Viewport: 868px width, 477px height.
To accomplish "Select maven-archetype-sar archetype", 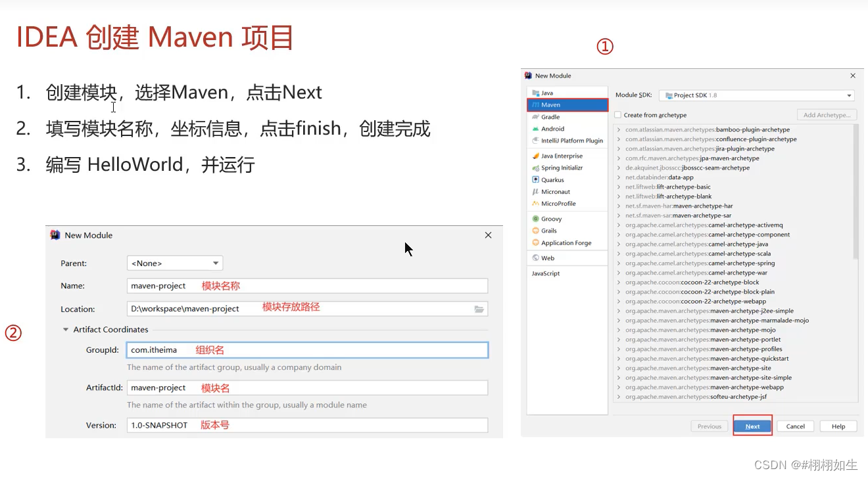I will (x=678, y=216).
